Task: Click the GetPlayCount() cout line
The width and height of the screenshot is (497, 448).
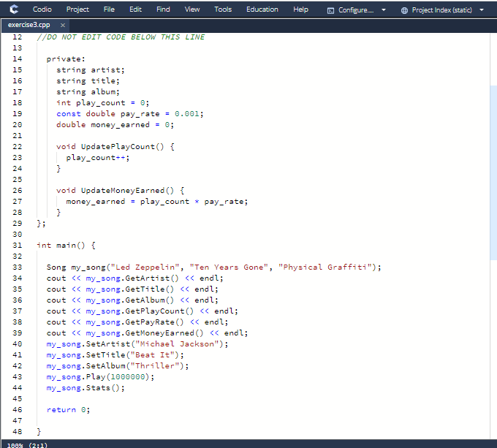Action: [x=143, y=311]
